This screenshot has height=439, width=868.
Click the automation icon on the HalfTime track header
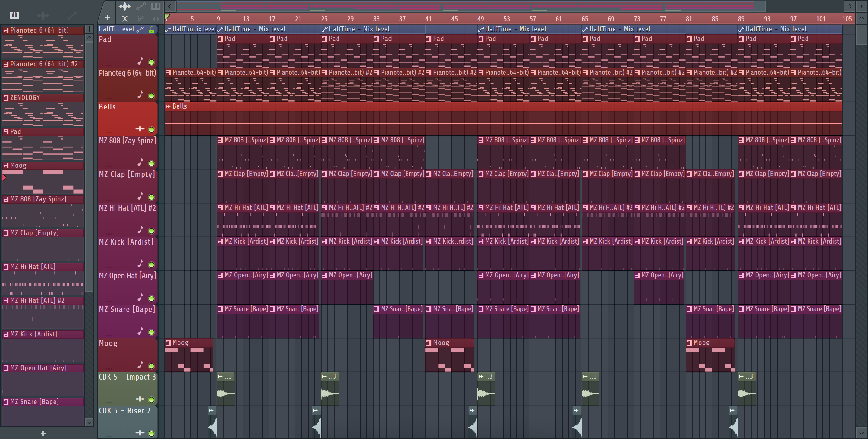140,30
